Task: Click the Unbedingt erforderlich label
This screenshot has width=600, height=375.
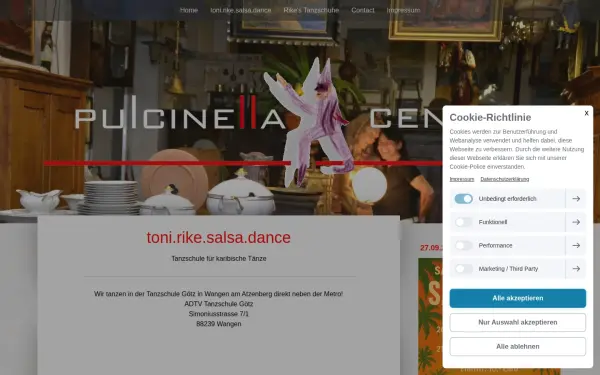Action: [x=507, y=199]
